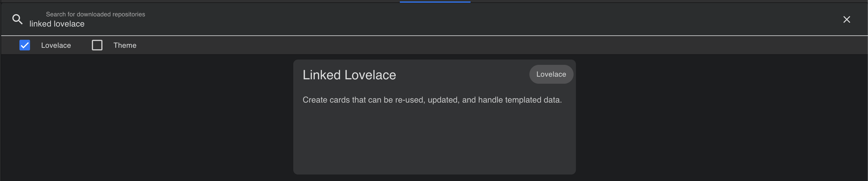Click the Lovelace category badge on the card
The height and width of the screenshot is (181, 868).
tap(551, 75)
